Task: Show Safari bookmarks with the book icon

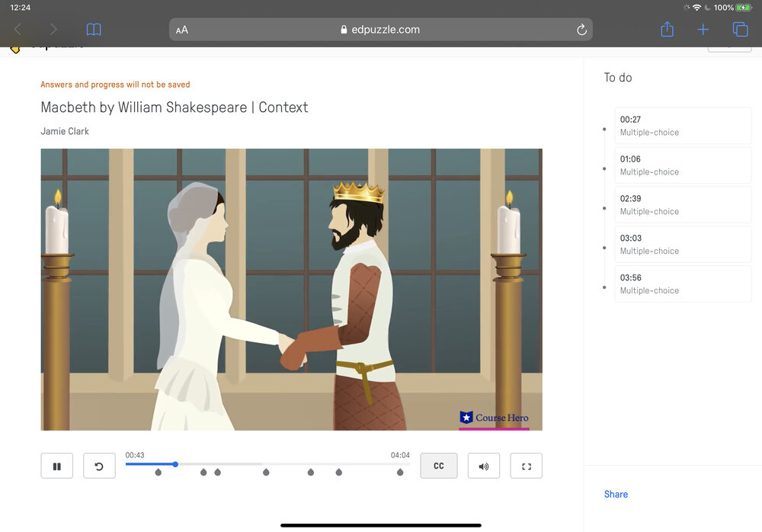Action: point(94,29)
